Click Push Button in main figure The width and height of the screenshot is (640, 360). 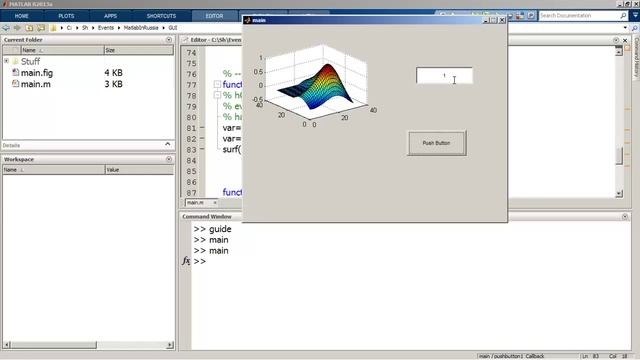(x=437, y=143)
